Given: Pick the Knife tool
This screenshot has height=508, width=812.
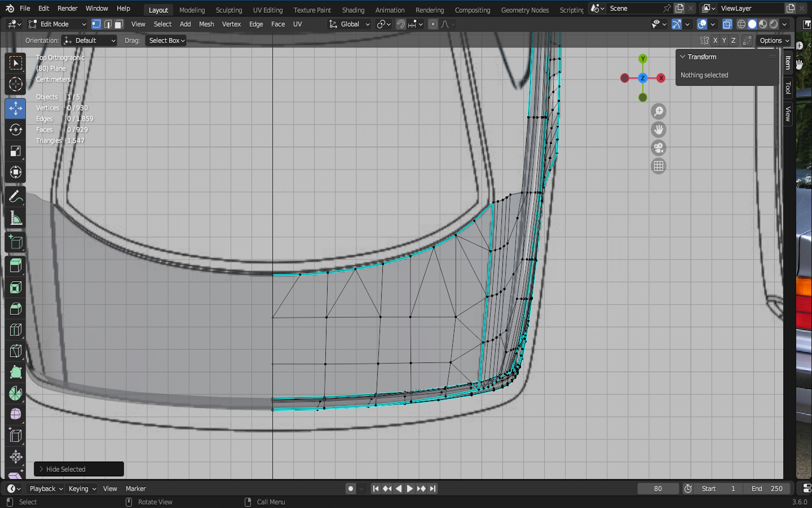Looking at the screenshot, I should pos(16,351).
